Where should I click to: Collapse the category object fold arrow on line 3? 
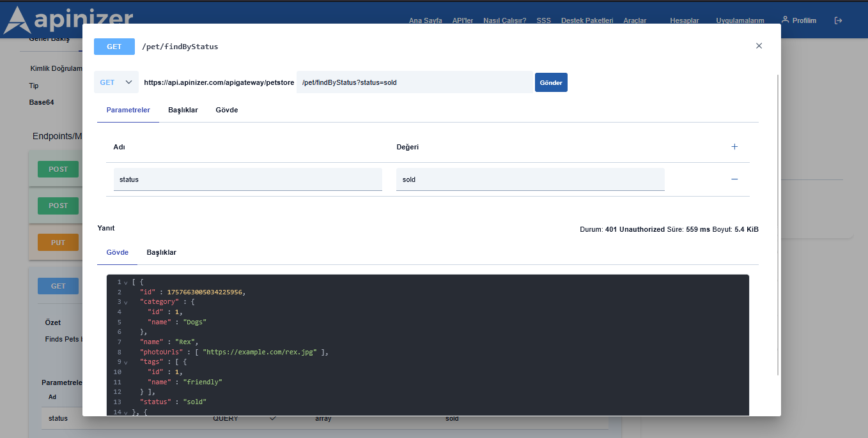(x=126, y=302)
